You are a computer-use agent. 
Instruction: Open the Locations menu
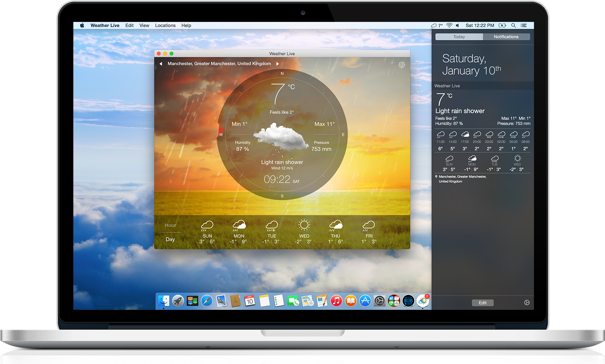click(165, 26)
